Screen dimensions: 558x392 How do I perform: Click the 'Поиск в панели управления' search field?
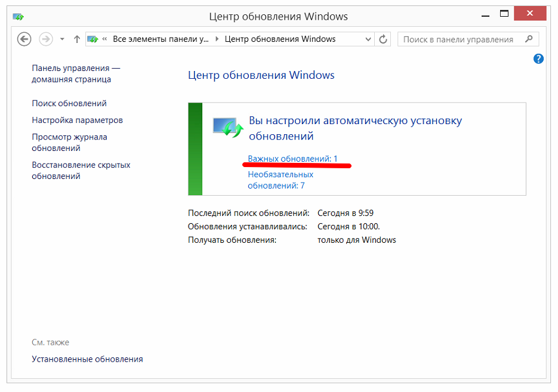coord(458,39)
